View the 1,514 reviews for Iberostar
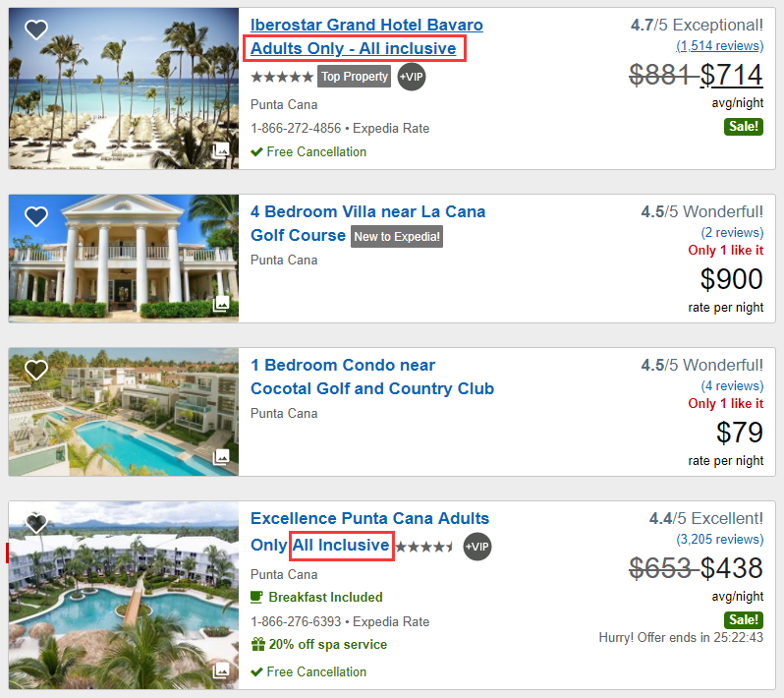The width and height of the screenshot is (784, 698). pos(719,45)
